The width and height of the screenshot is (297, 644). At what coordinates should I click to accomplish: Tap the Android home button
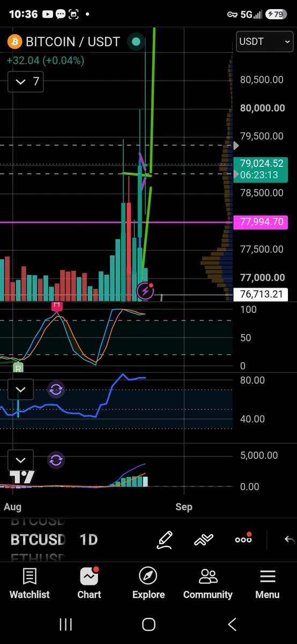click(148, 624)
